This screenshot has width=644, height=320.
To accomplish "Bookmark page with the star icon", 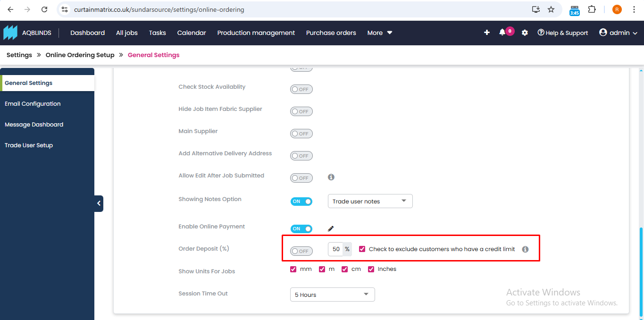I will [551, 9].
